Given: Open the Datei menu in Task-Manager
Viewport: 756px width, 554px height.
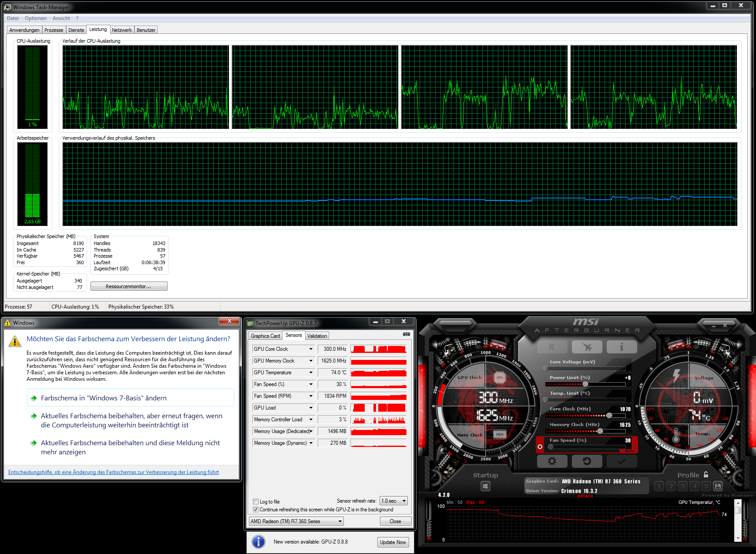Looking at the screenshot, I should 13,18.
